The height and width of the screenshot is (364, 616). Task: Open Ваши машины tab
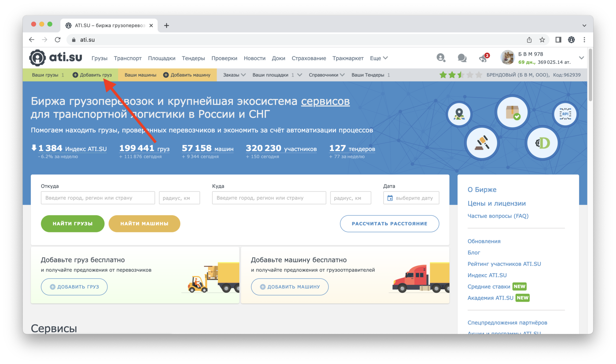pyautogui.click(x=140, y=75)
